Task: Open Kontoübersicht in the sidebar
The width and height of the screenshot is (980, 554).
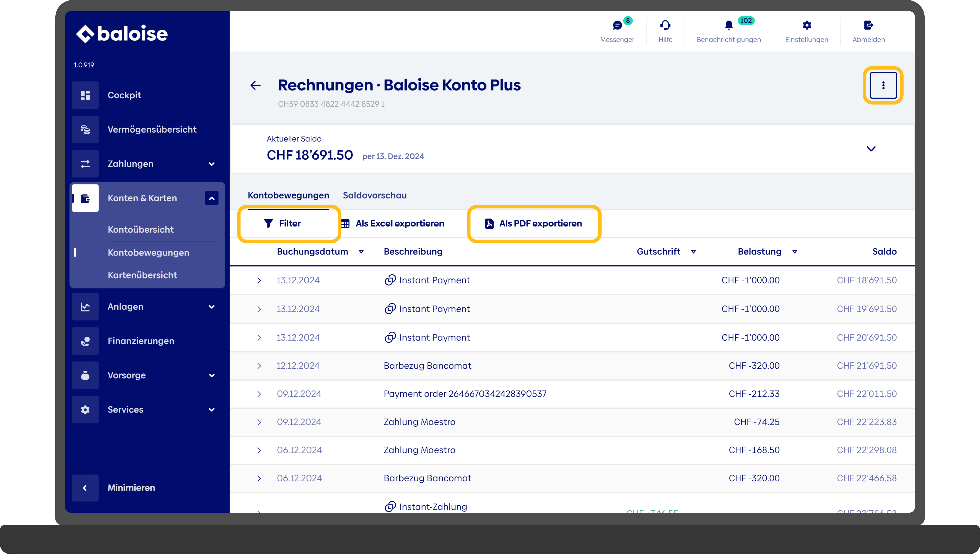Action: (141, 230)
